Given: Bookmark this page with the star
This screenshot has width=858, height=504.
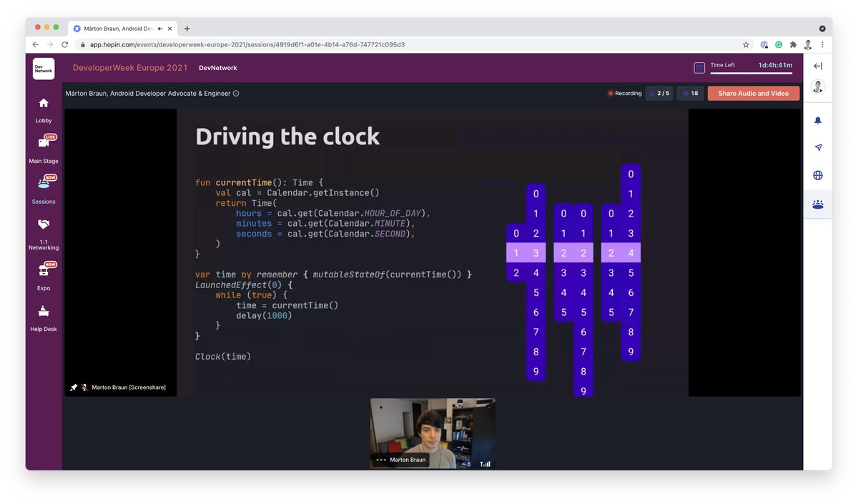Looking at the screenshot, I should click(746, 44).
